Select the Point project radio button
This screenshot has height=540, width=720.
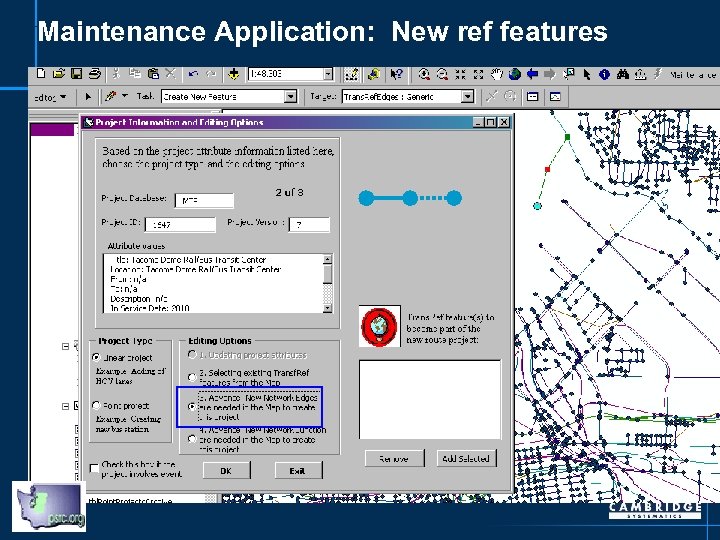coord(96,405)
